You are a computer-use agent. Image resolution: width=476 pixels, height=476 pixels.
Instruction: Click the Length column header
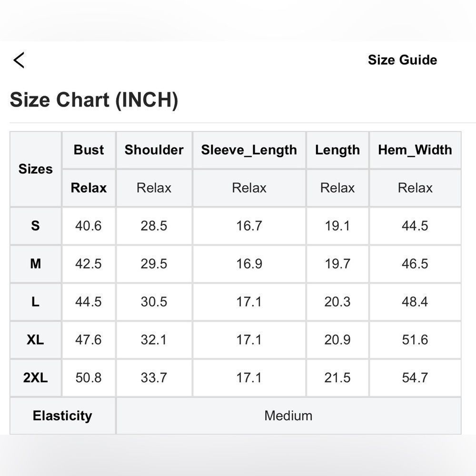[337, 150]
